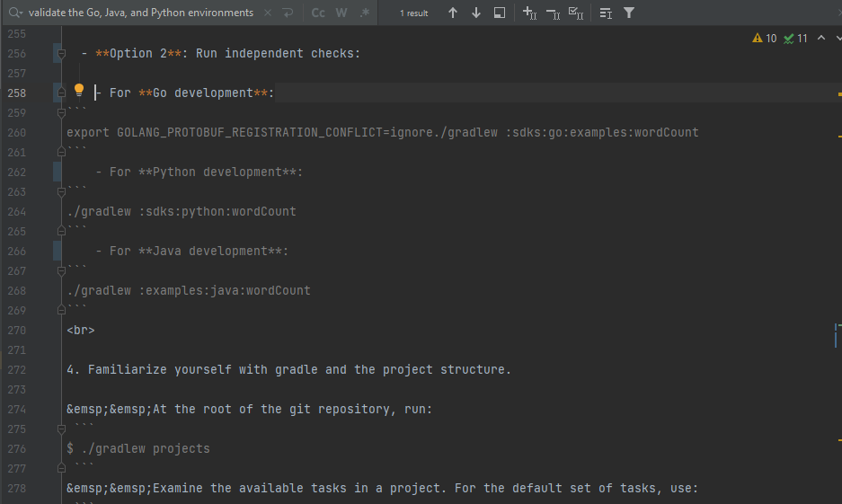
Task: Collapse code fence fold at line 259
Action: point(61,112)
